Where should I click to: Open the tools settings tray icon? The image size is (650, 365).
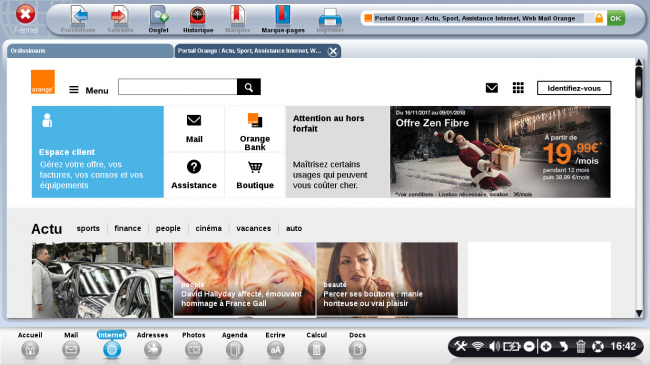pyautogui.click(x=461, y=346)
